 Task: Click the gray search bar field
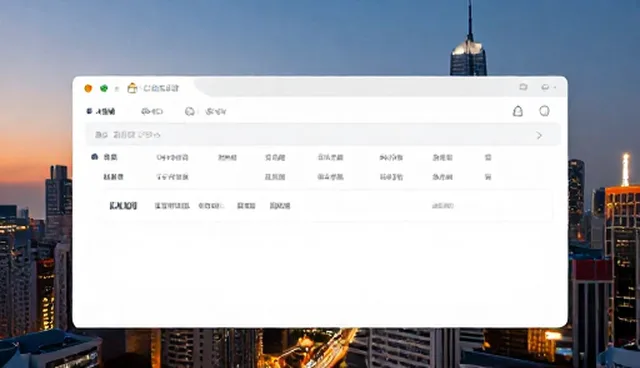[323, 135]
